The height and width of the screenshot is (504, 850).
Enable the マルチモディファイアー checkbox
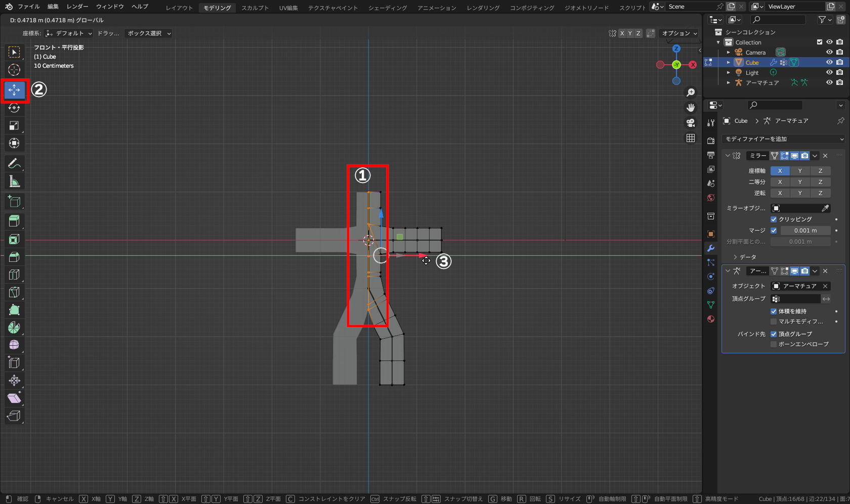pos(774,322)
